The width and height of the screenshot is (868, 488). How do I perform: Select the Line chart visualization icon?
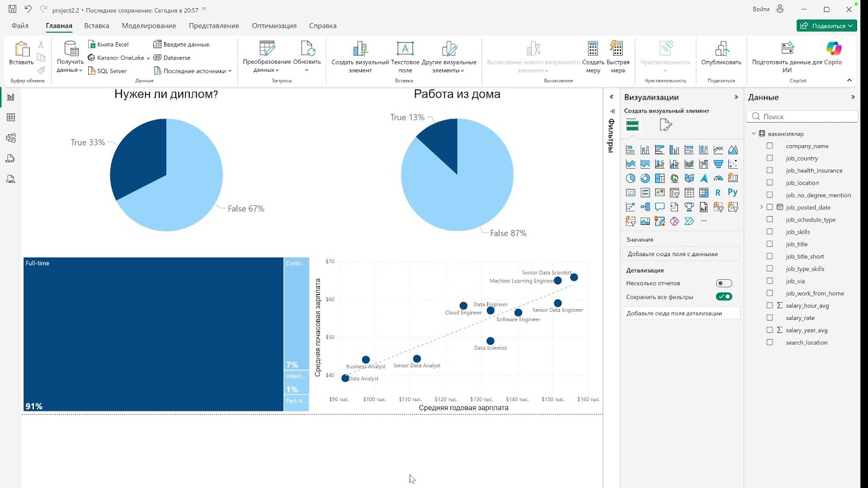pyautogui.click(x=718, y=150)
